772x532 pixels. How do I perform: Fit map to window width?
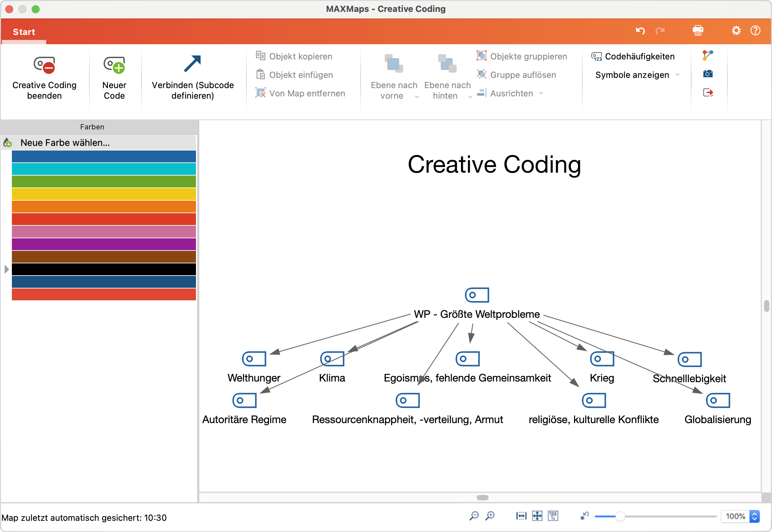[x=521, y=516]
